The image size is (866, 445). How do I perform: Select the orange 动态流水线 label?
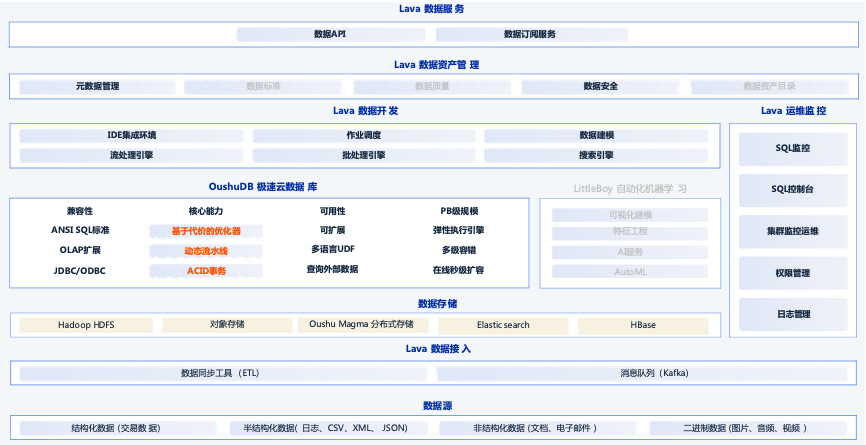click(x=206, y=251)
